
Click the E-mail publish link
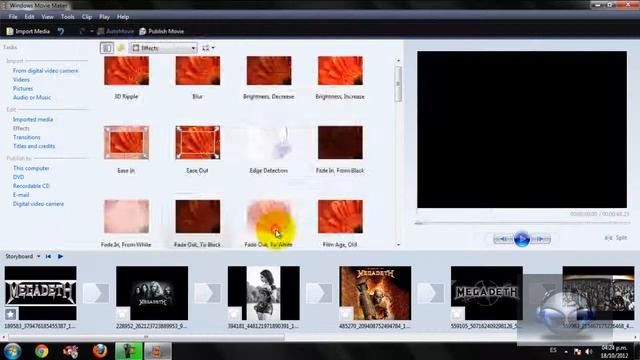[x=21, y=195]
